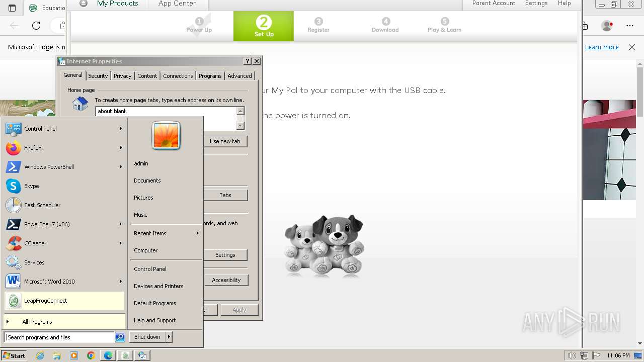Refresh the Edge browser page
644x362 pixels.
(36, 26)
